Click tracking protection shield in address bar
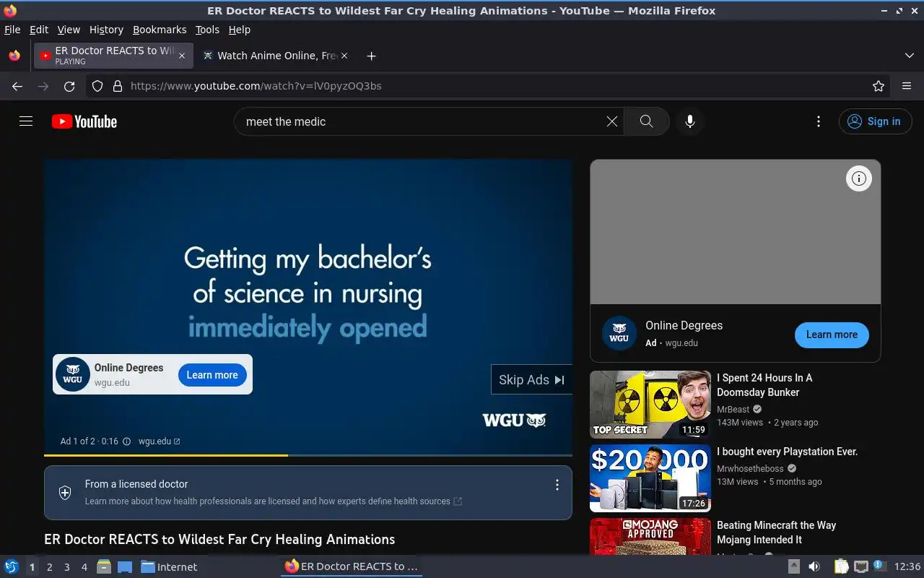Image resolution: width=924 pixels, height=578 pixels. 97,86
